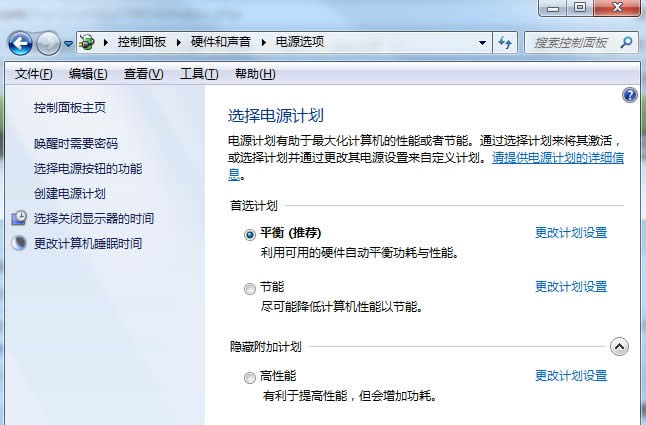646x425 pixels.
Task: Close the power options window
Action: click(617, 8)
